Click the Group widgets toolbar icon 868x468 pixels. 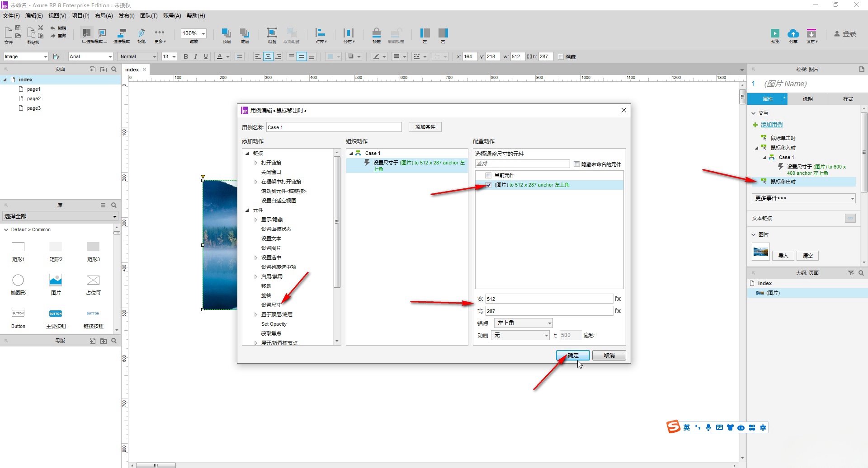pyautogui.click(x=272, y=33)
